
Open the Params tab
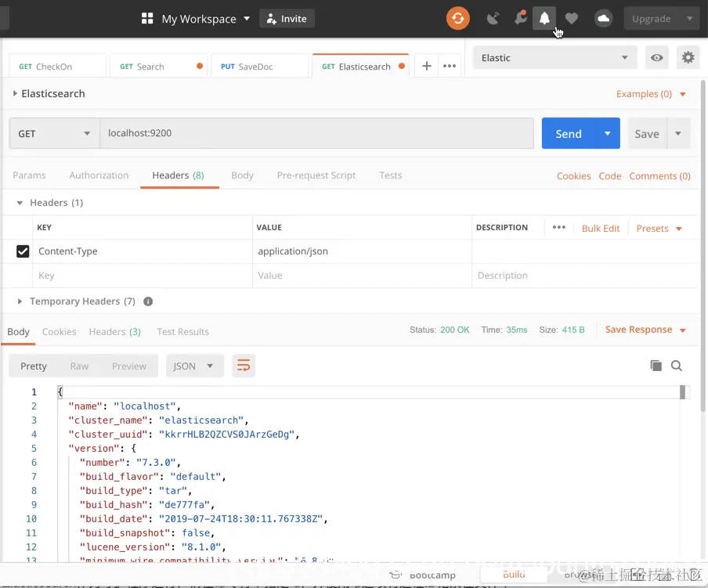point(29,175)
